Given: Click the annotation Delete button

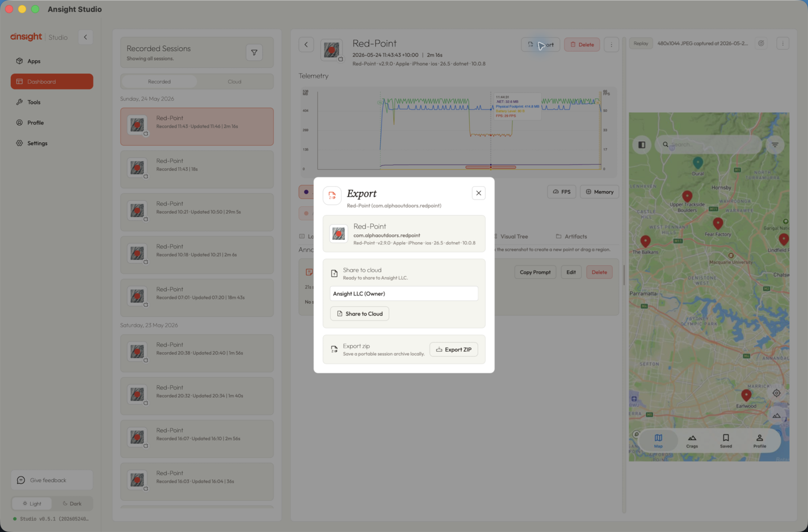Looking at the screenshot, I should (x=599, y=272).
